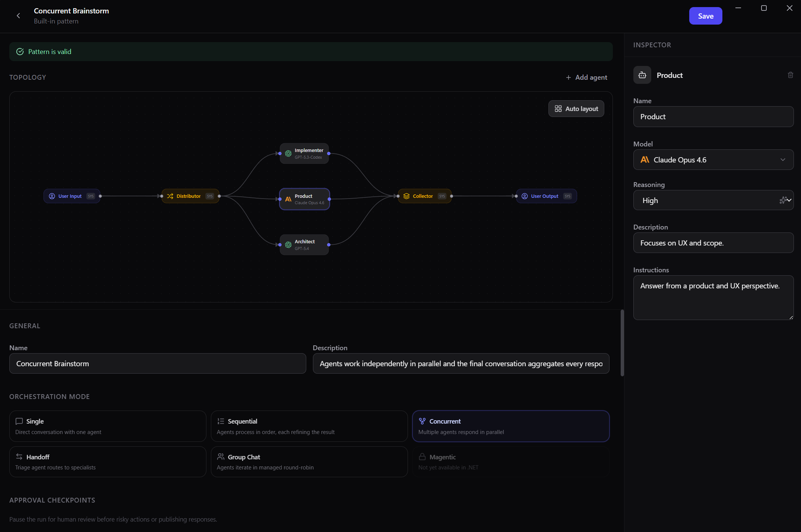Switch orchestration to Group Chat

(x=309, y=462)
